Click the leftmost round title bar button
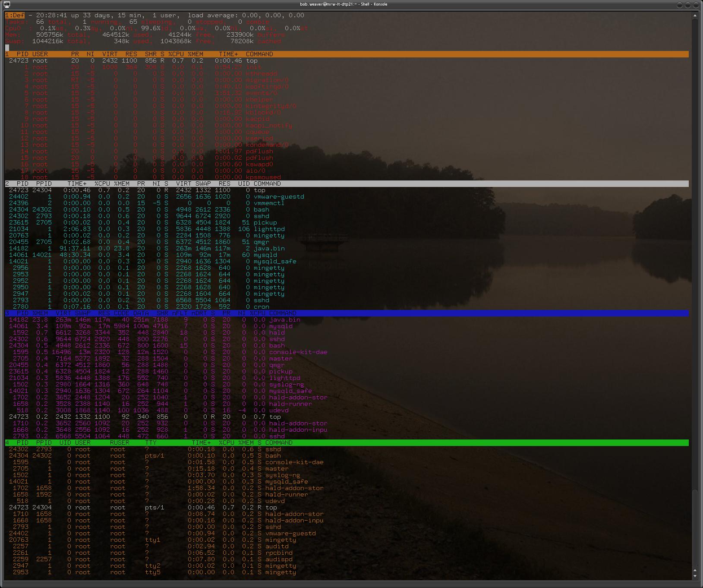This screenshot has width=703, height=588. (x=680, y=5)
